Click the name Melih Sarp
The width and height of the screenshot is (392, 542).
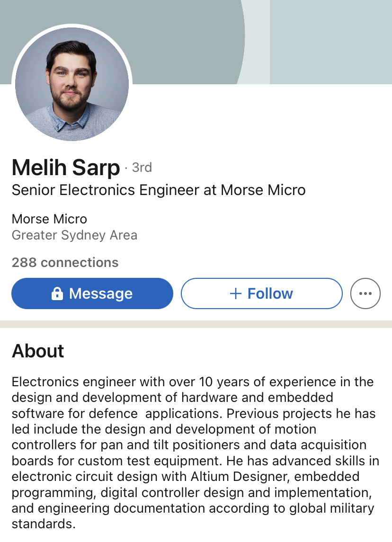point(66,167)
